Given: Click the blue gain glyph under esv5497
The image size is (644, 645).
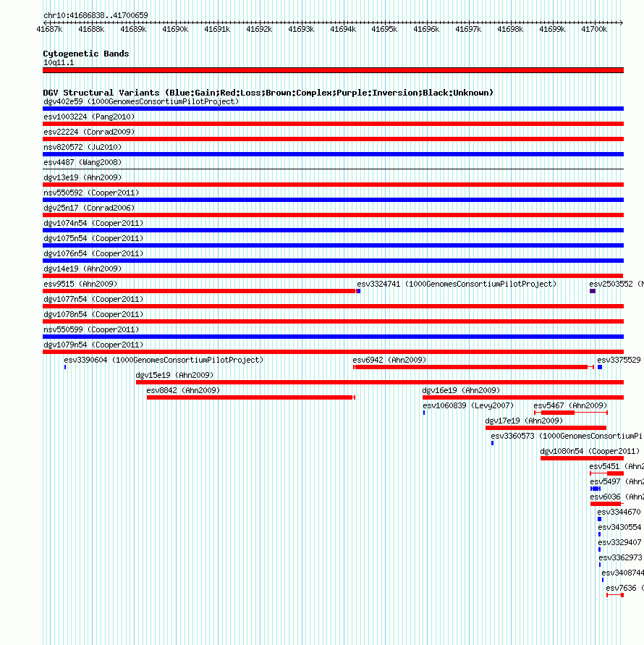Looking at the screenshot, I should 596,489.
